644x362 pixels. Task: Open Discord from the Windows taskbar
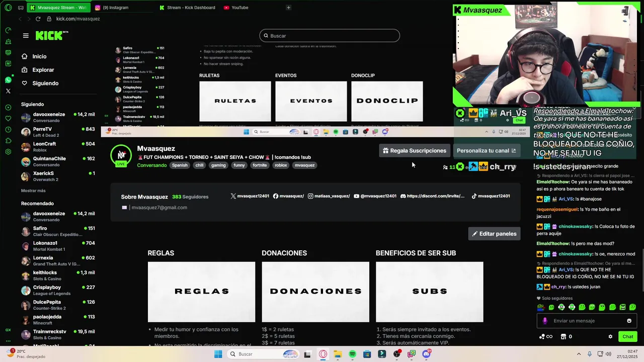coord(427,354)
